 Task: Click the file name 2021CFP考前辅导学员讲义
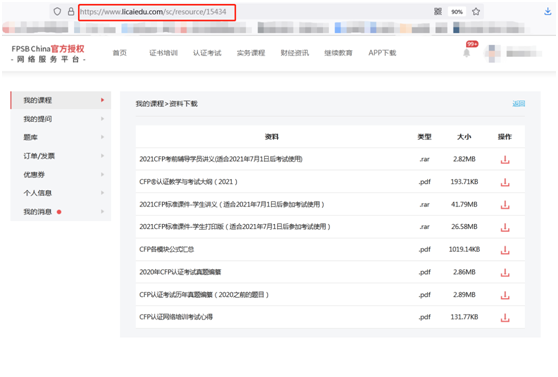coord(221,159)
